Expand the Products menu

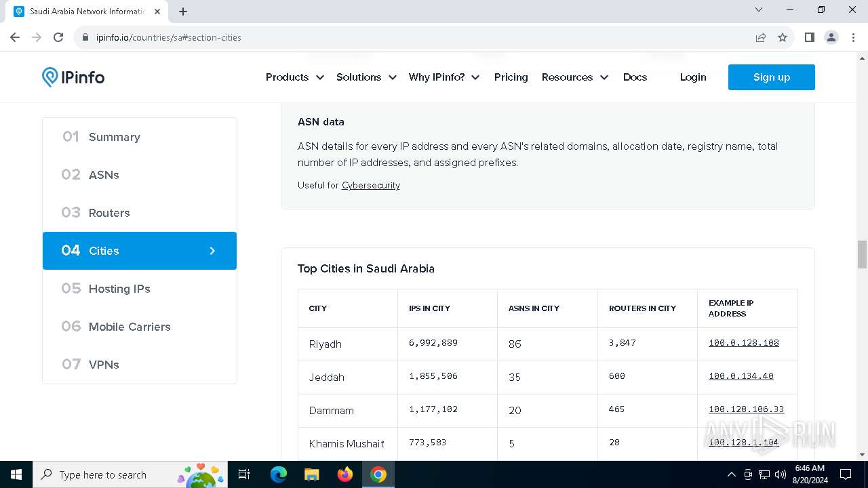click(x=295, y=77)
